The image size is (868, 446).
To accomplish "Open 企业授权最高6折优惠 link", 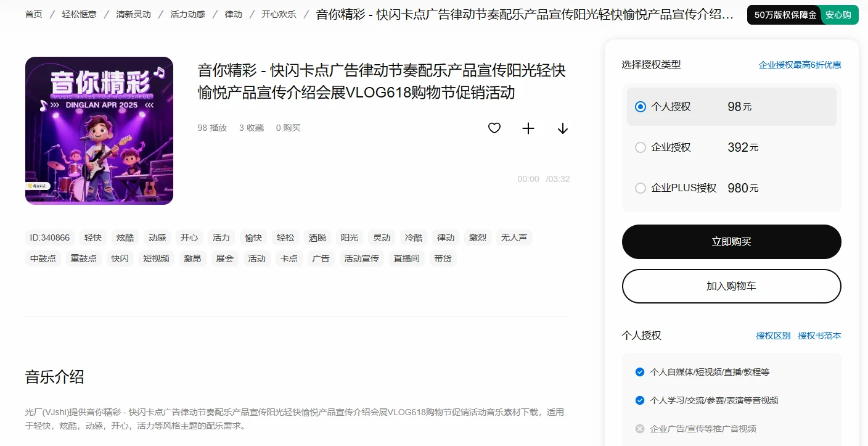I will tap(800, 65).
